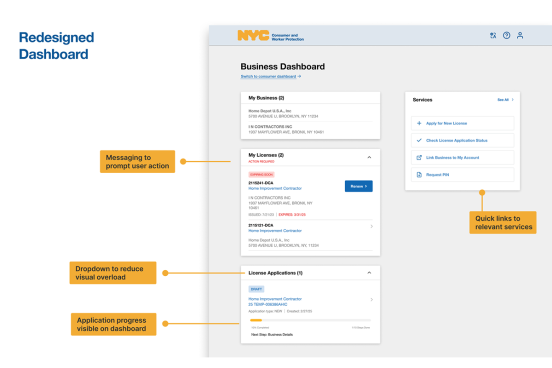Open Home Improvement Contractor link under 2115121-DCA
This screenshot has height=368, width=552.
275,231
